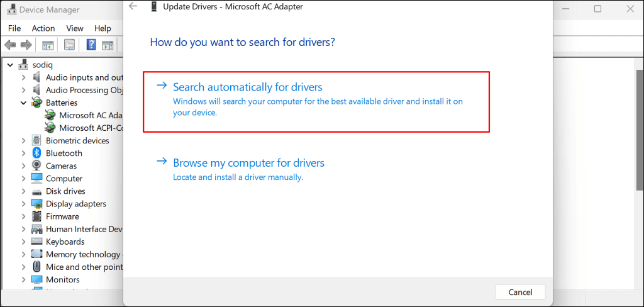Click the Forward arrow toolbar icon

(x=26, y=45)
